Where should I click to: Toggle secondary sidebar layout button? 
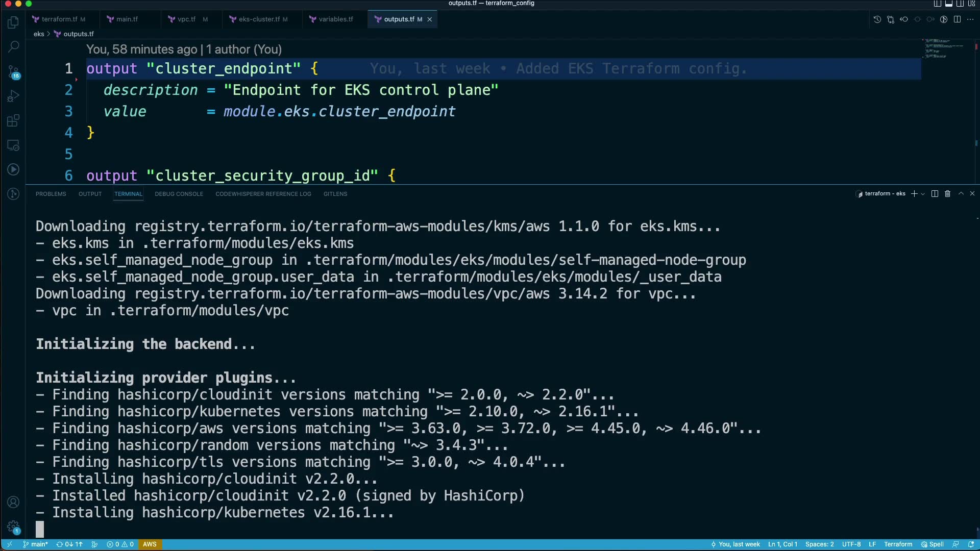(960, 4)
